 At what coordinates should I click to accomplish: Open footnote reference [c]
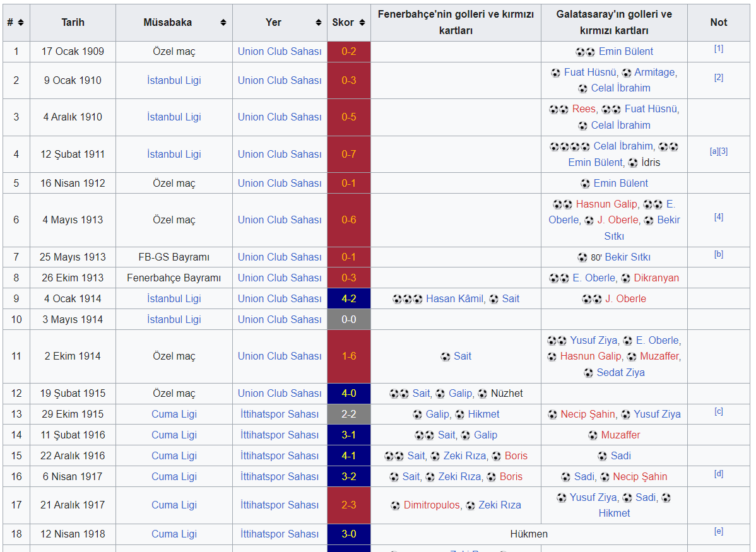[718, 411]
